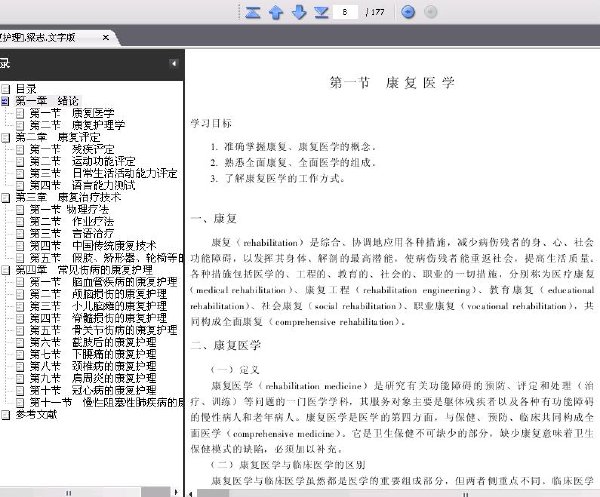Open bookmark 第一节 残疾评定
Image resolution: width=600 pixels, height=497 pixels.
(x=72, y=149)
